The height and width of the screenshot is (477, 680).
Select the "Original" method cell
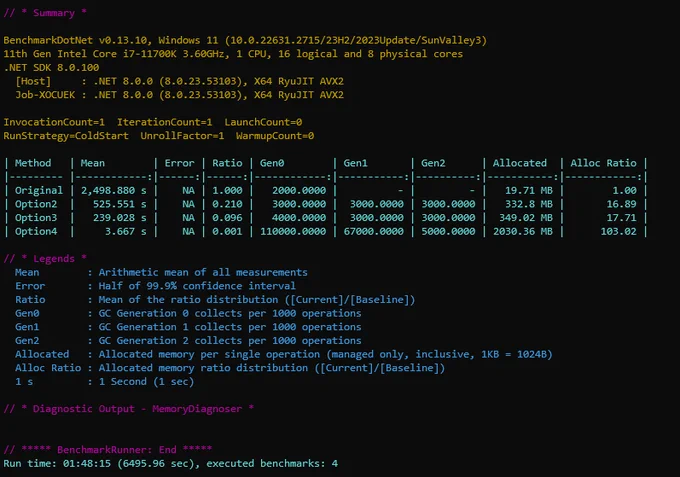(39, 190)
